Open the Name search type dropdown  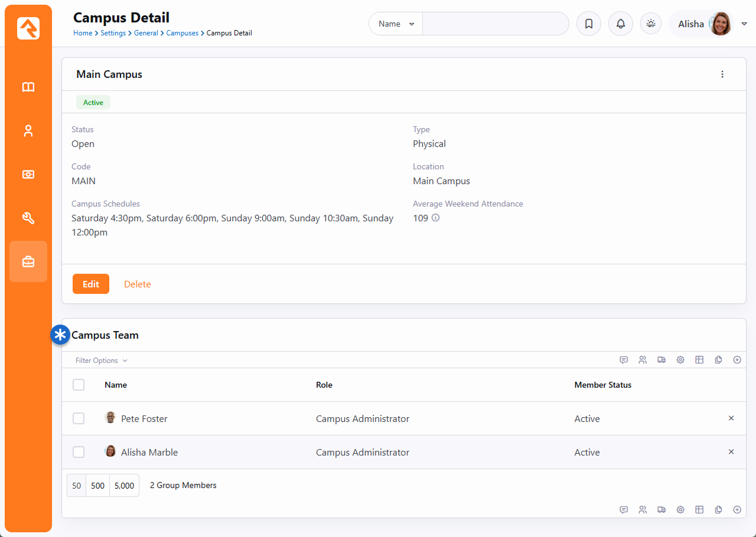pyautogui.click(x=396, y=24)
